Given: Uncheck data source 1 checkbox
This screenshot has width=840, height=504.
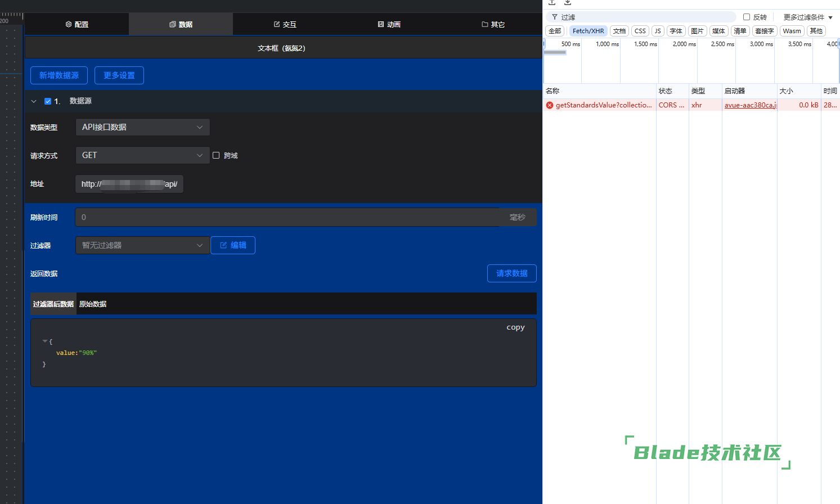Looking at the screenshot, I should (x=48, y=101).
